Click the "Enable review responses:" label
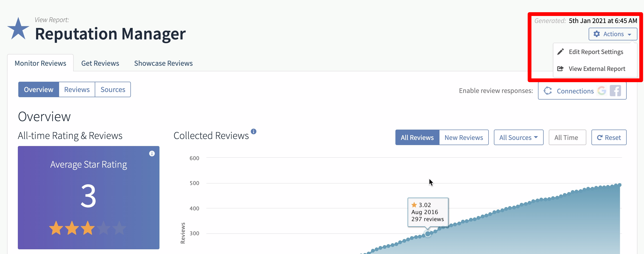The image size is (644, 254). point(496,91)
